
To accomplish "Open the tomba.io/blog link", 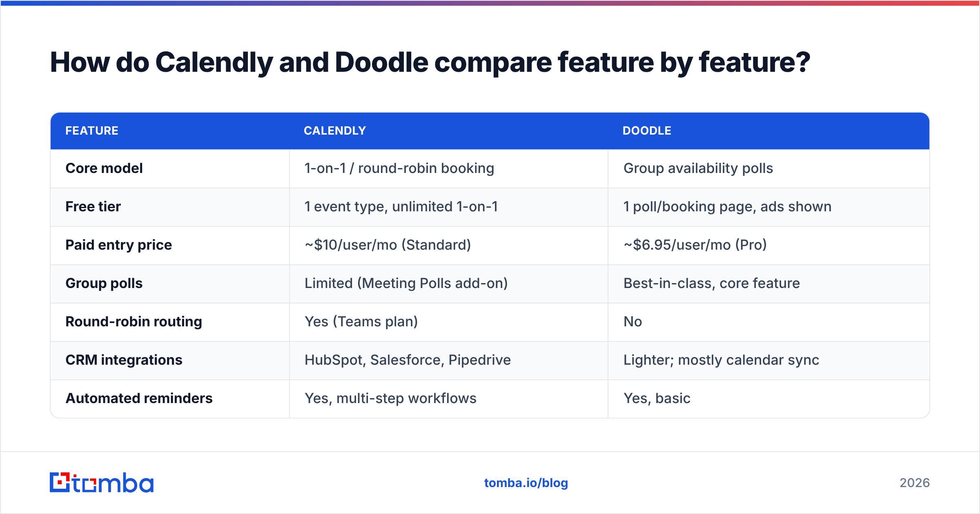I will click(526, 483).
